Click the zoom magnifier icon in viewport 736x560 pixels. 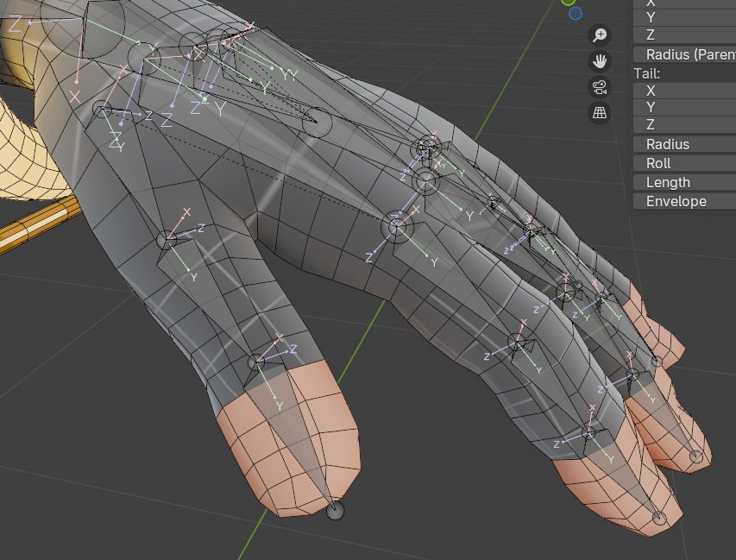tap(600, 35)
